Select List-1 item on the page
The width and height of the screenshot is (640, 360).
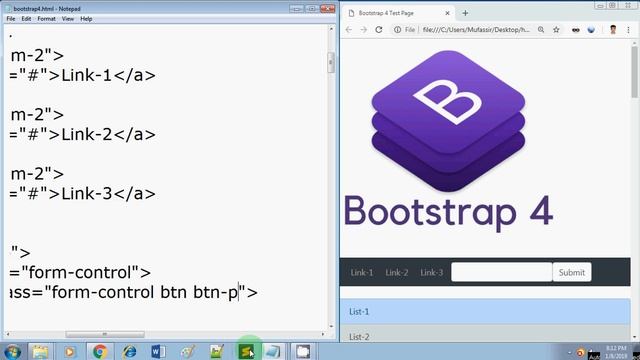tap(485, 312)
